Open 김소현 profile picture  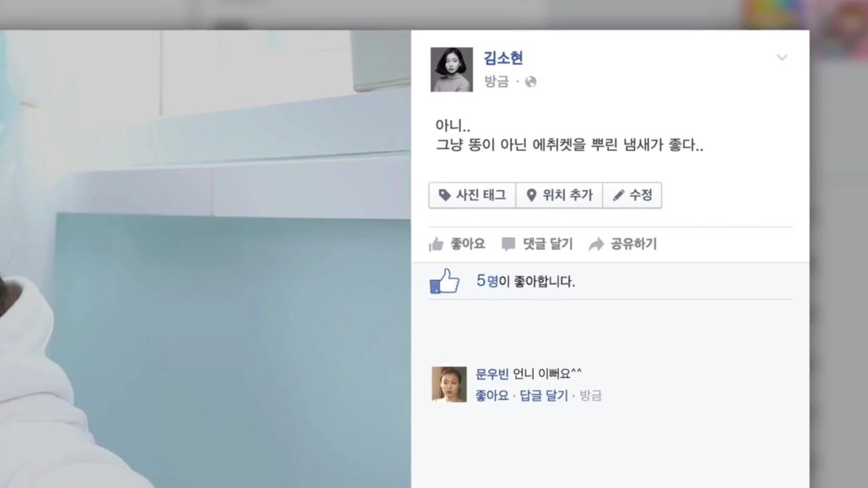pos(452,70)
